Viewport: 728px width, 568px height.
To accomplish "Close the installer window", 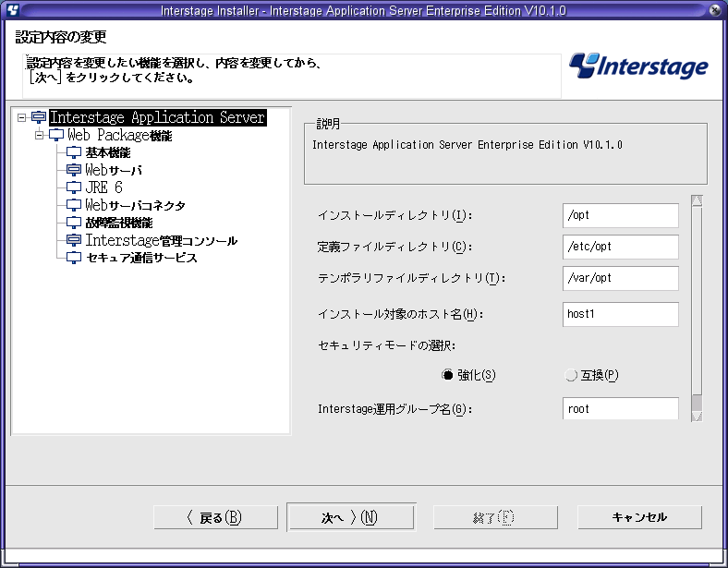I will click(x=715, y=10).
